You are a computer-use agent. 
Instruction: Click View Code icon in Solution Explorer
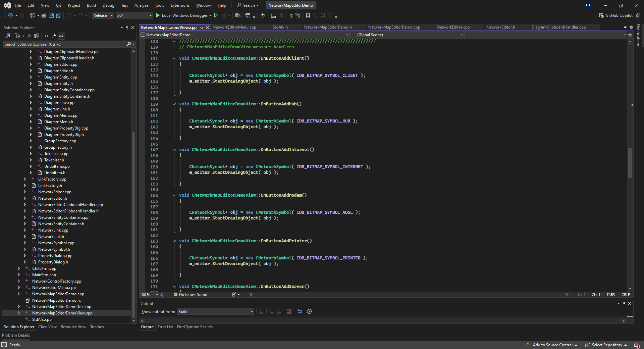click(47, 36)
